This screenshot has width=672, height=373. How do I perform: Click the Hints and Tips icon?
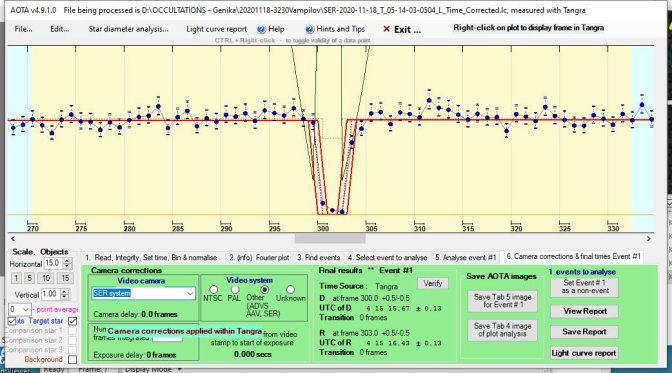coord(310,29)
